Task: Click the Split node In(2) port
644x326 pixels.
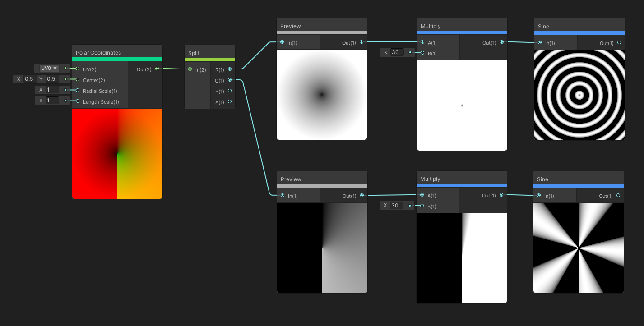Action: point(190,69)
